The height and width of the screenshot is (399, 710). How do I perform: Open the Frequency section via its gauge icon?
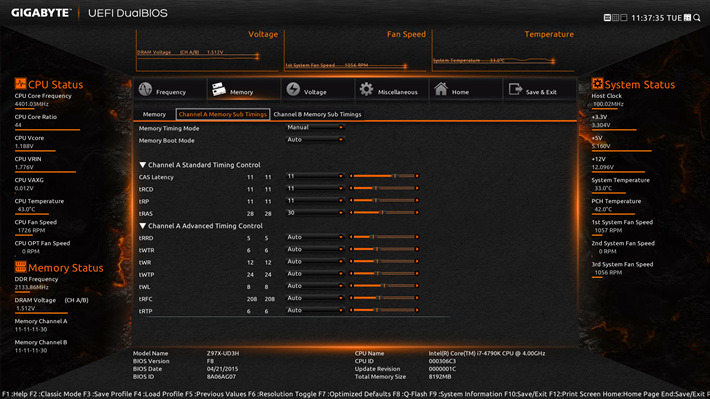click(145, 89)
